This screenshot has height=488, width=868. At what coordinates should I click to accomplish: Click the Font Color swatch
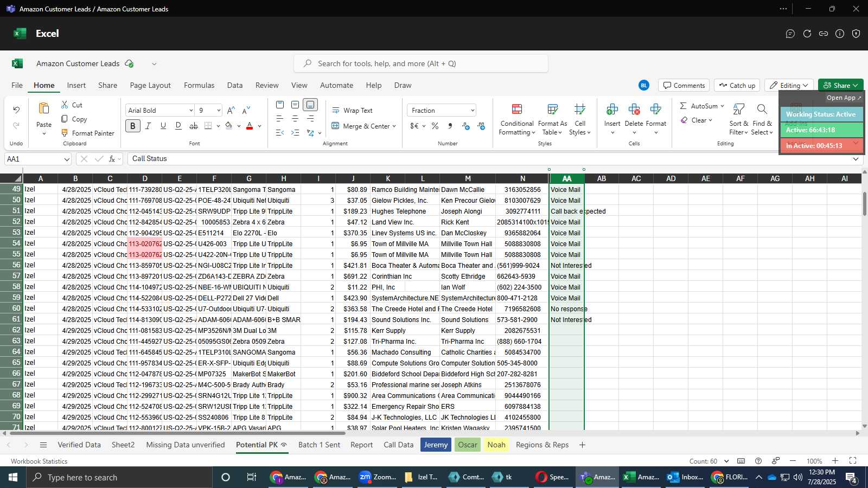(x=250, y=126)
